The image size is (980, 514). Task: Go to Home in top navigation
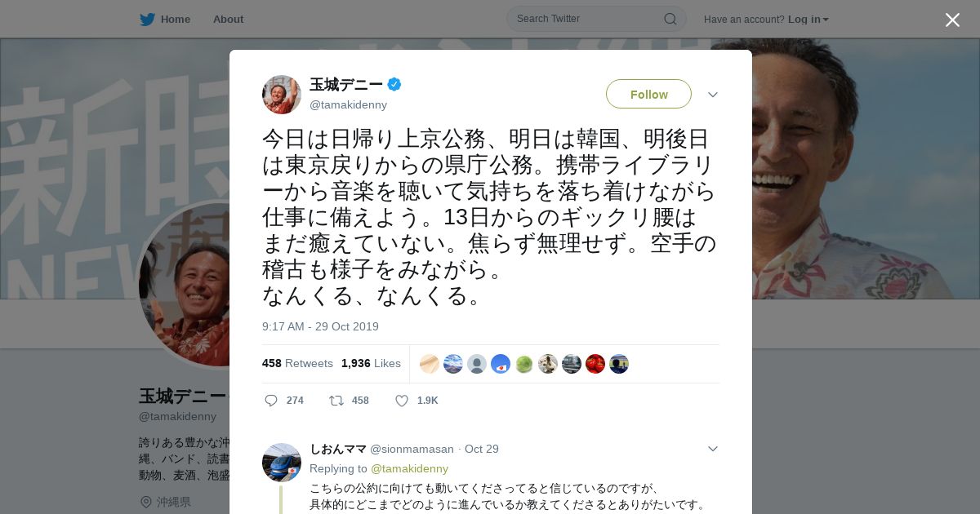pyautogui.click(x=176, y=19)
